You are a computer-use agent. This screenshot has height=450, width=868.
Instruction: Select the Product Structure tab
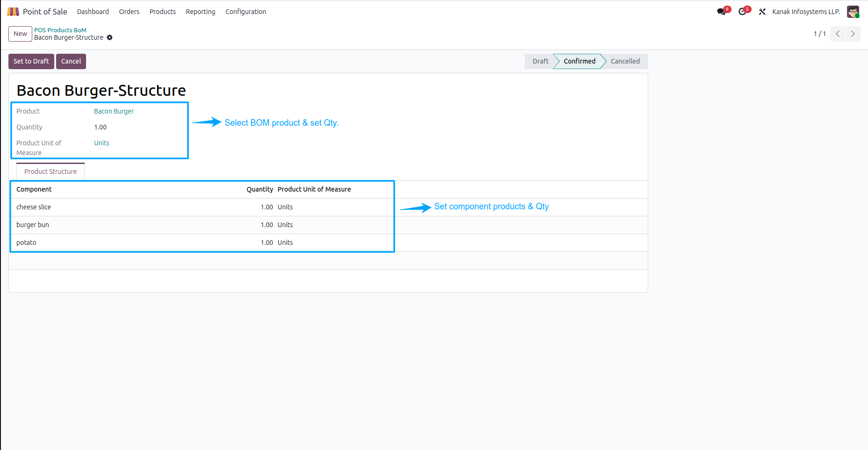(x=51, y=171)
